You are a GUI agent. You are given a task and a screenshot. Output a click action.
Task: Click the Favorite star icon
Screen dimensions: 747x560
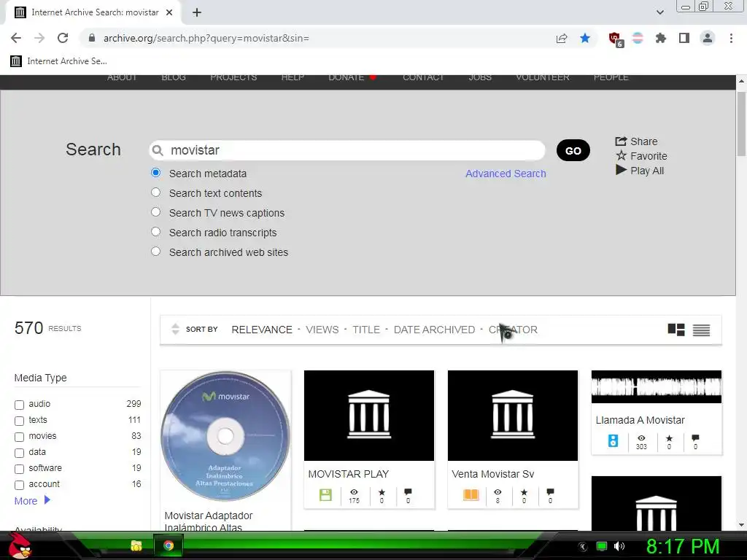tap(621, 155)
